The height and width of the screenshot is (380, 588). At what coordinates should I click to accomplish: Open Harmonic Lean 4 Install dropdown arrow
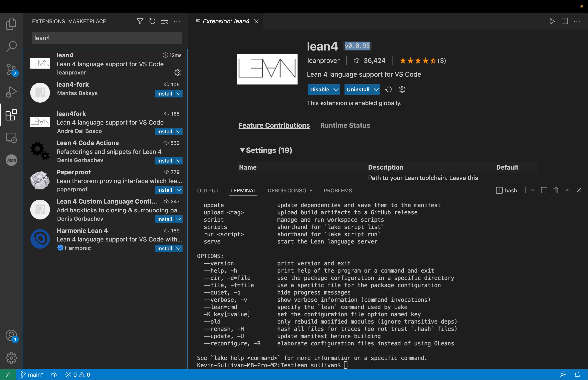click(179, 249)
